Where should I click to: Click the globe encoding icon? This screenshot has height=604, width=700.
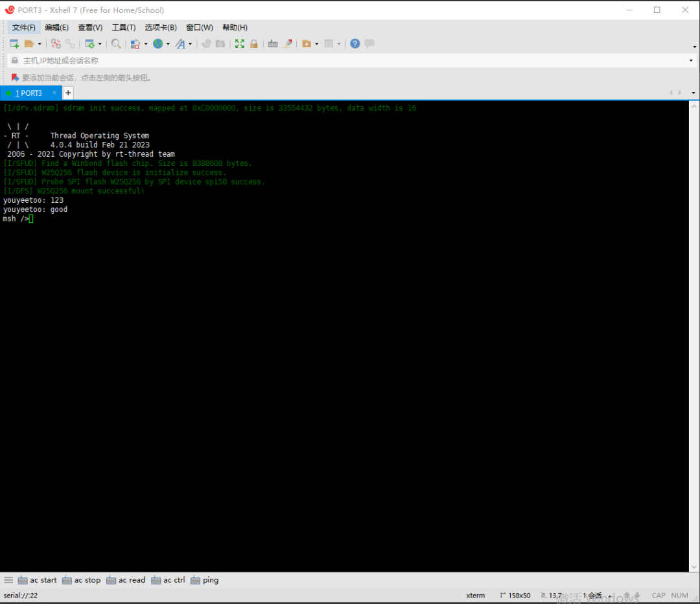(x=158, y=44)
